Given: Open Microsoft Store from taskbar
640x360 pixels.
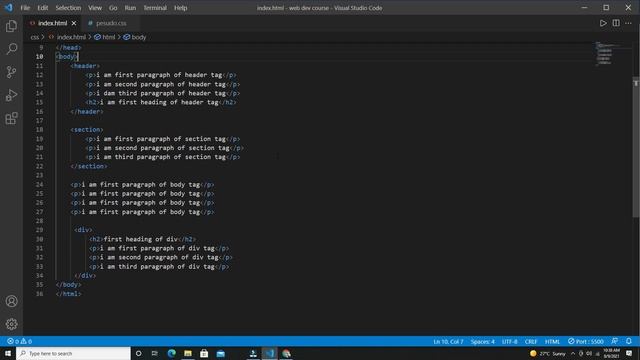Looking at the screenshot, I should [204, 353].
